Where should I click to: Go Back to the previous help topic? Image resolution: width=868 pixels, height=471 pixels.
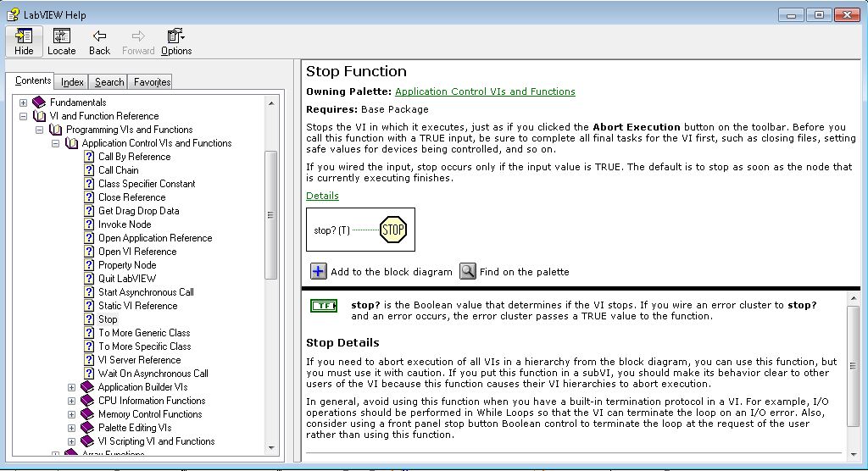(100, 42)
